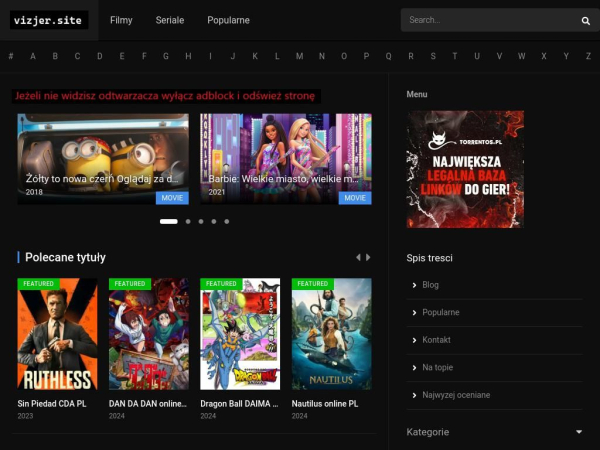Image resolution: width=600 pixels, height=450 pixels.
Task: Open Kontakt sidebar link
Action: [x=436, y=340]
